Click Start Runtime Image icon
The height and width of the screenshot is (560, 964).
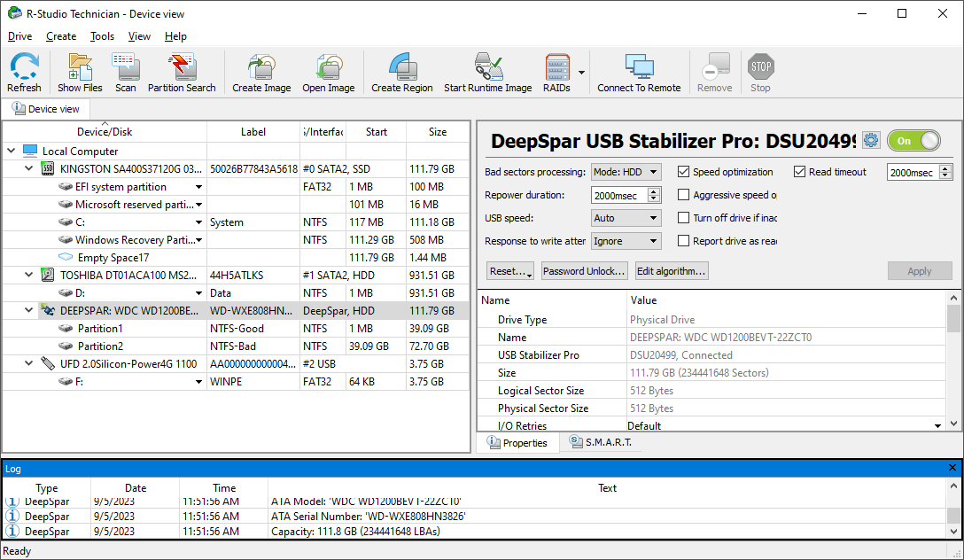click(x=488, y=67)
